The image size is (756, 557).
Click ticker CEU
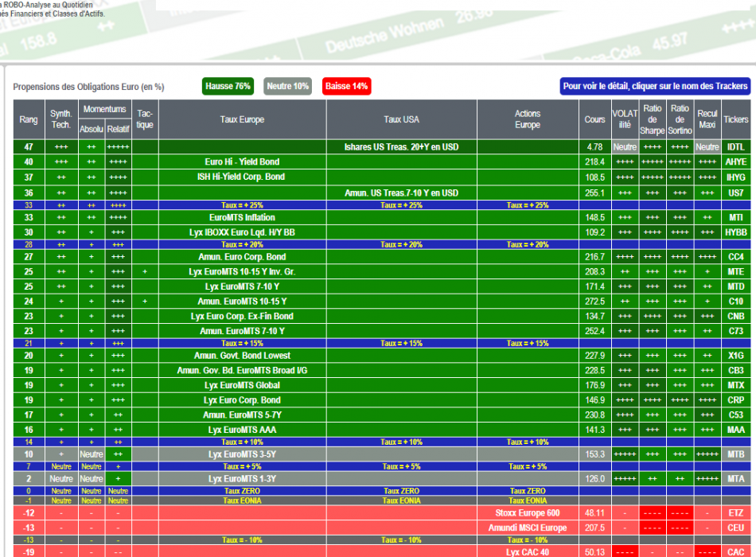[736, 528]
